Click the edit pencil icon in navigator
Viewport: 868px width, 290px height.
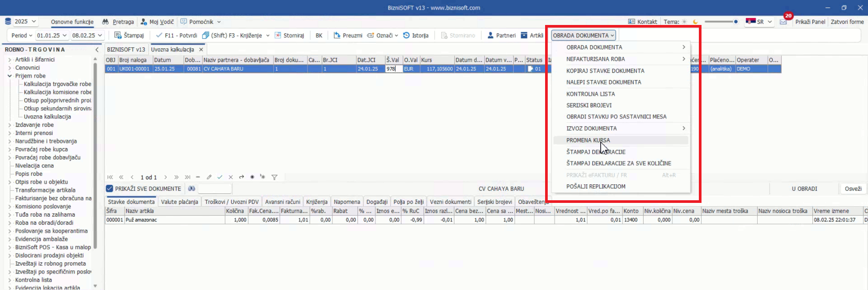point(209,177)
